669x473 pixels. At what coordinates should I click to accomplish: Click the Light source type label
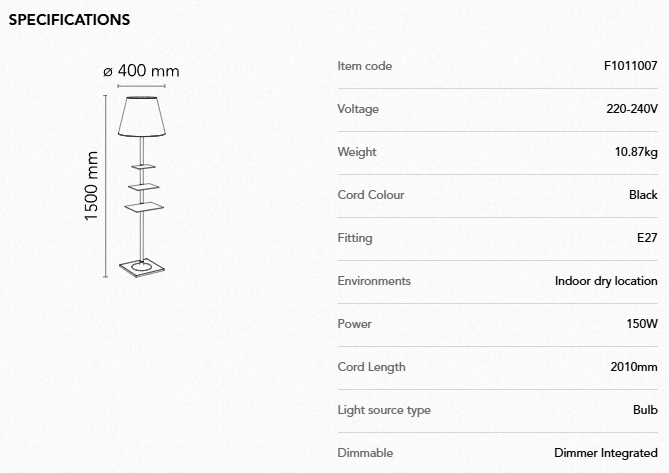coord(384,410)
